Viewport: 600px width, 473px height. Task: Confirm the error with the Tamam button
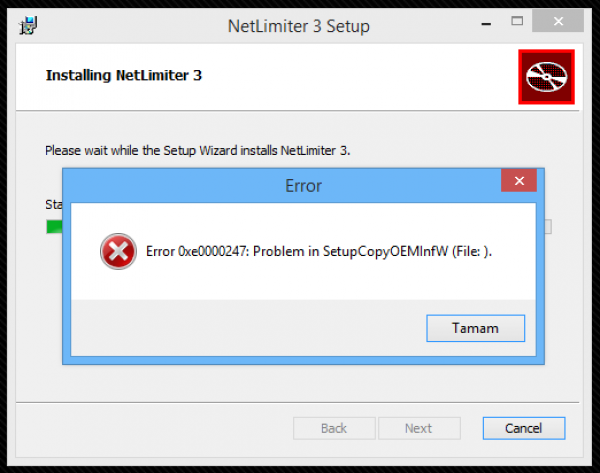(x=476, y=328)
